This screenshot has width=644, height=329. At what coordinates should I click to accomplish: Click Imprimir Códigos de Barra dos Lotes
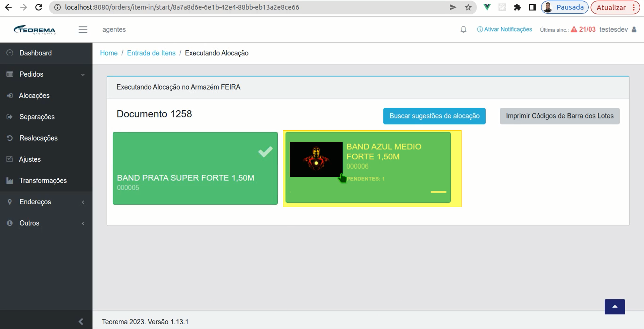[x=560, y=116]
